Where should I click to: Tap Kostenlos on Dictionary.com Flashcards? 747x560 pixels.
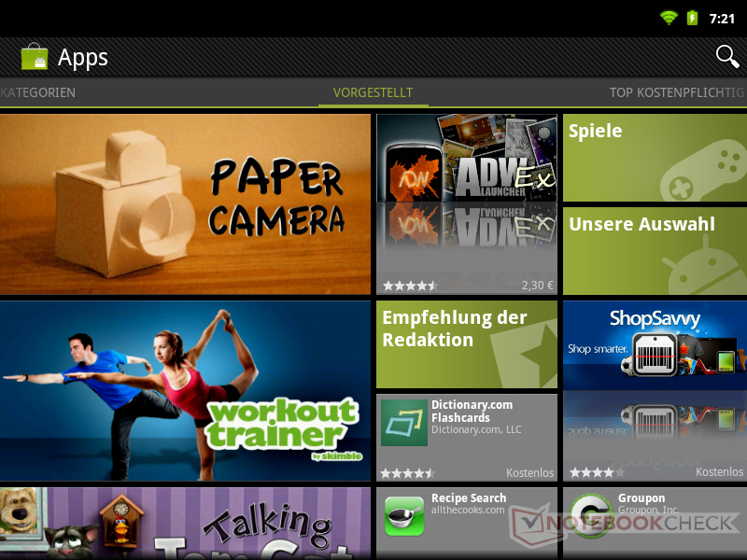529,473
